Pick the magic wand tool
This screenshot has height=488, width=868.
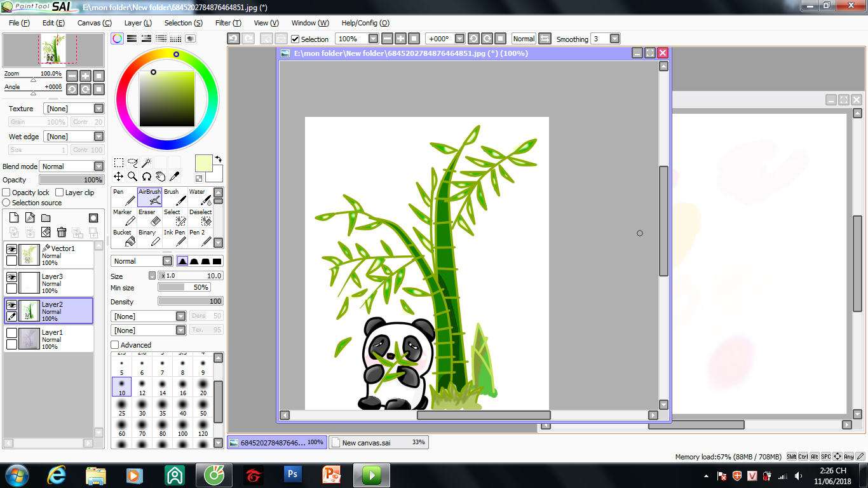pos(146,163)
